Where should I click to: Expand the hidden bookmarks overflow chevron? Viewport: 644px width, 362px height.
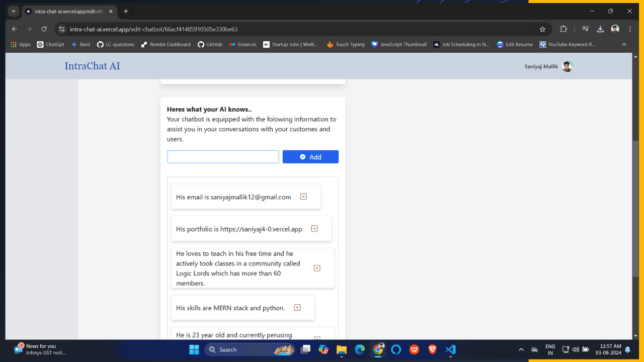[x=624, y=44]
